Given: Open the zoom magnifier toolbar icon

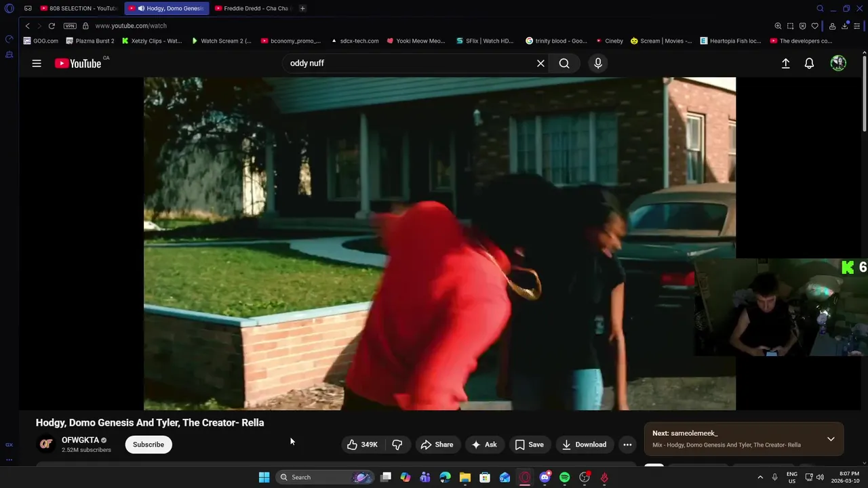Looking at the screenshot, I should (778, 26).
